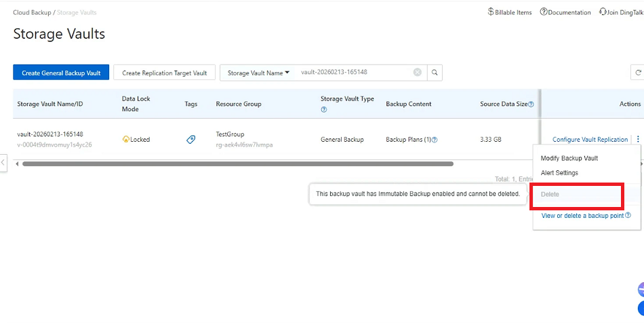Click Create General Backup Vault button
This screenshot has height=323, width=644.
pos(61,73)
